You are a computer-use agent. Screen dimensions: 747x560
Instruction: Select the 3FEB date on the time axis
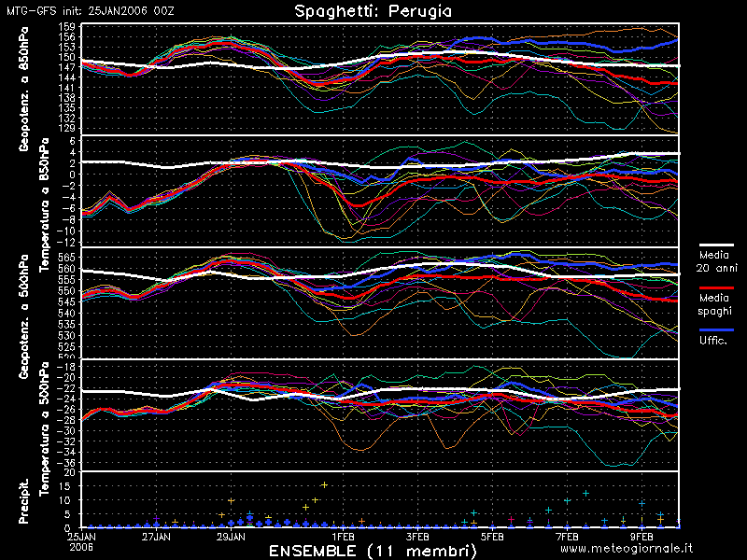417,537
